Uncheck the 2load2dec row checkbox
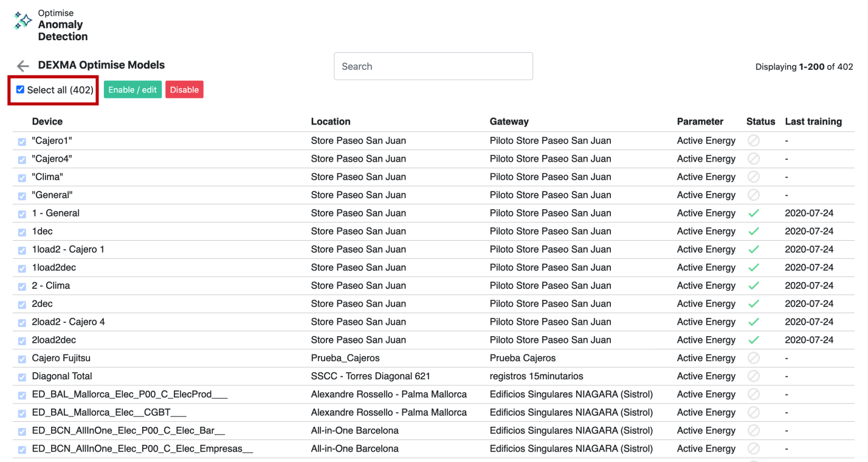This screenshot has height=462, width=868. coord(22,341)
